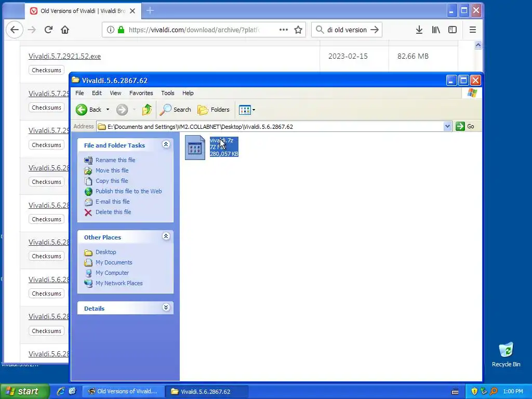Click the site information icon in URL bar
532x399 pixels.
110,30
